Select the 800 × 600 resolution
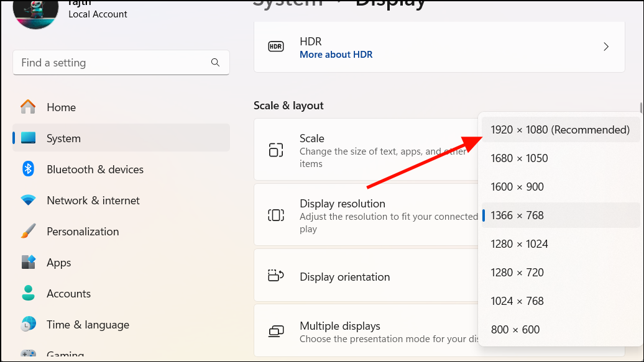 (x=516, y=329)
